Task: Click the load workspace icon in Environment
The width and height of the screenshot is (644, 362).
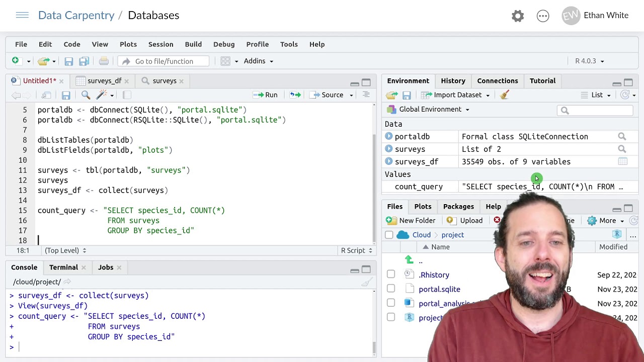Action: point(391,95)
